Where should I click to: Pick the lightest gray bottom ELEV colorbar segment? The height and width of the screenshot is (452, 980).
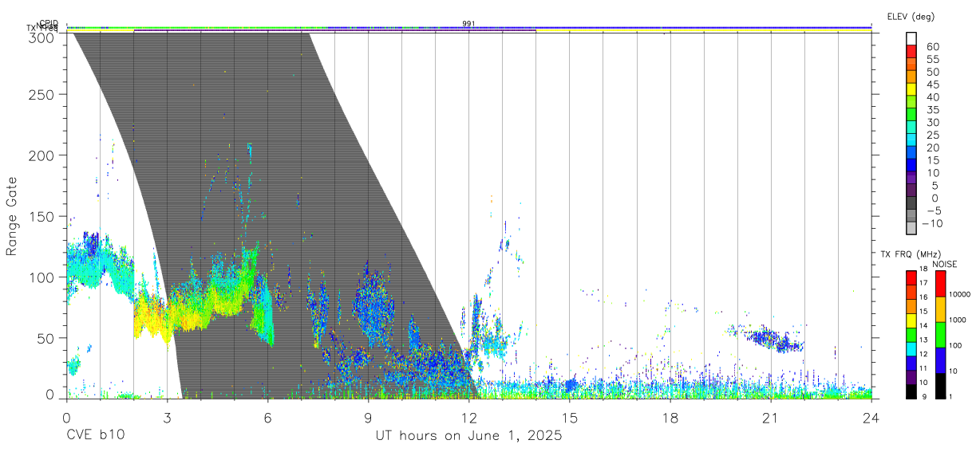(x=911, y=230)
